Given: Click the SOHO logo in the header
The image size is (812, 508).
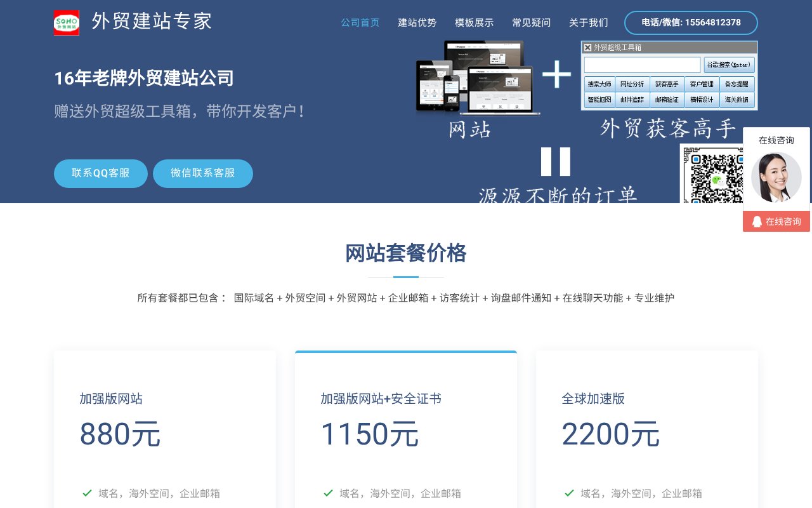Looking at the screenshot, I should click(x=66, y=22).
